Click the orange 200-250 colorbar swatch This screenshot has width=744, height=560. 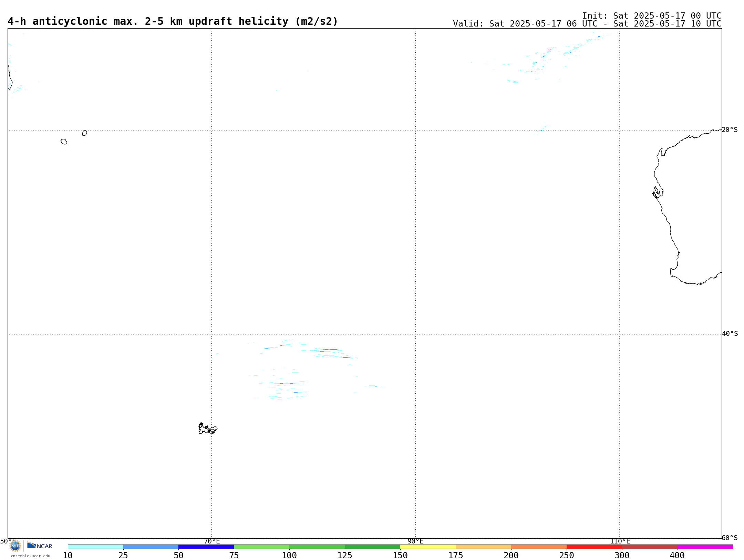click(x=539, y=547)
